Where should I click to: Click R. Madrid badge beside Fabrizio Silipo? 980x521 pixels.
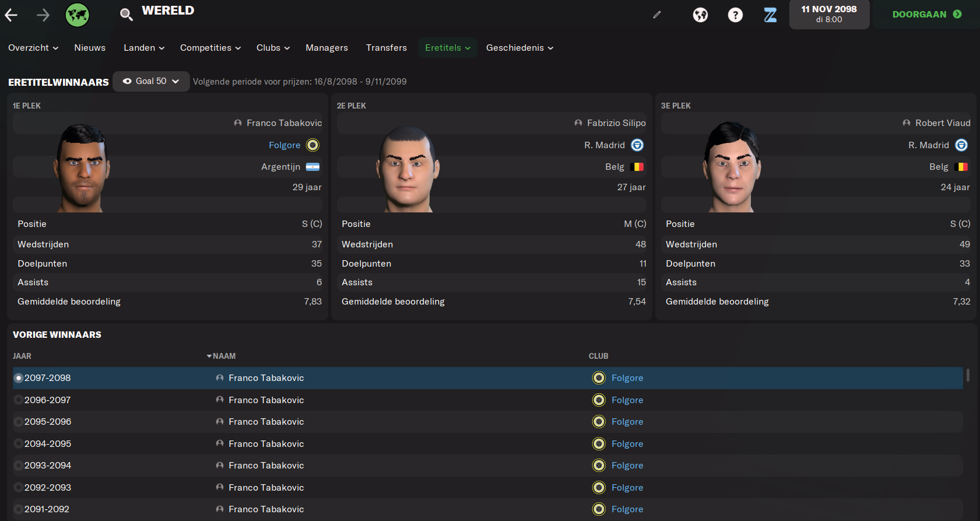point(637,145)
